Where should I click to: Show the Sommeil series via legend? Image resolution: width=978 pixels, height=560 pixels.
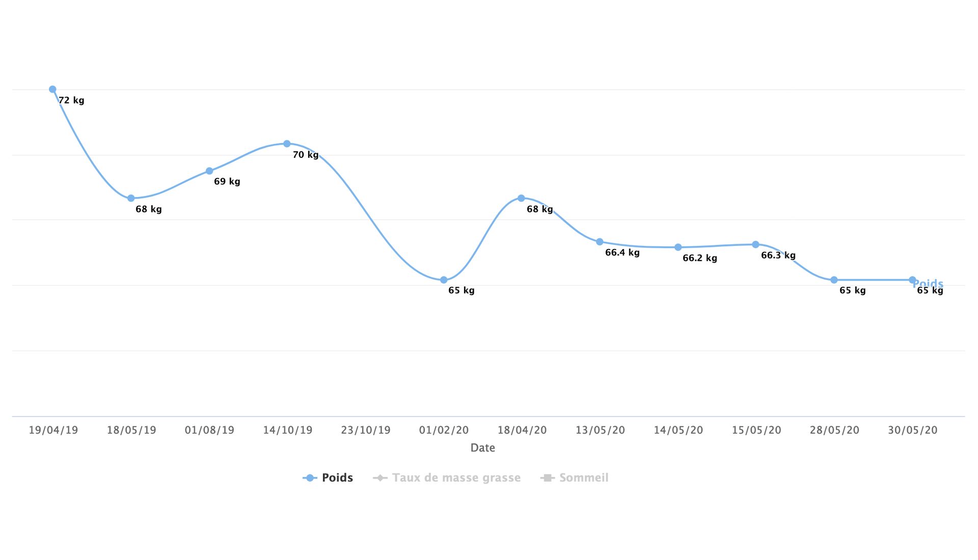(584, 478)
